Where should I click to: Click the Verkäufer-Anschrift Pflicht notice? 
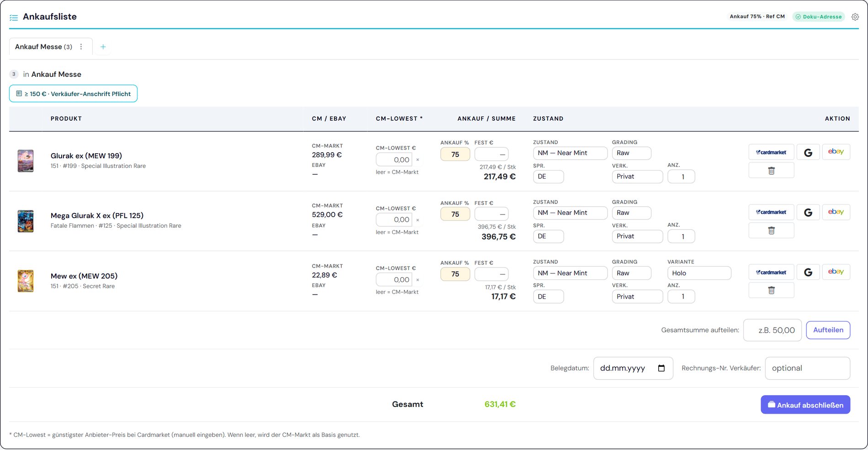[73, 94]
